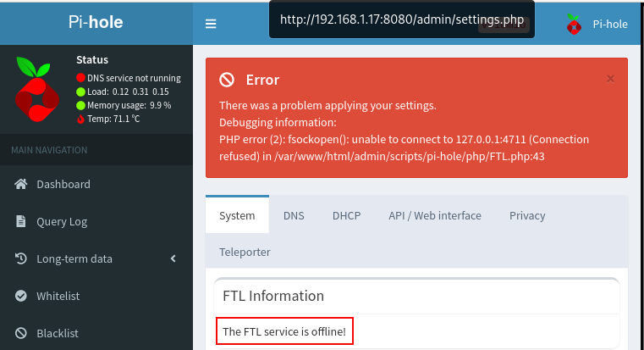This screenshot has height=350, width=644.
Task: Switch to the Privacy tab
Action: point(527,215)
